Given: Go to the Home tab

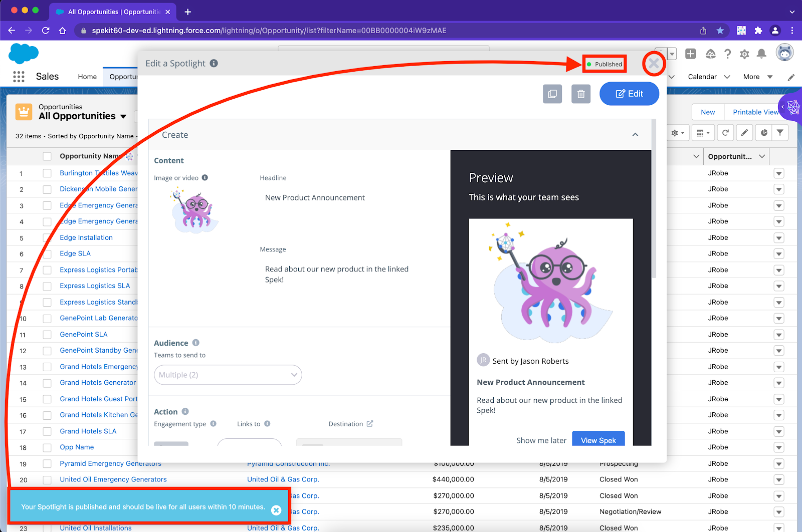Looking at the screenshot, I should point(87,77).
